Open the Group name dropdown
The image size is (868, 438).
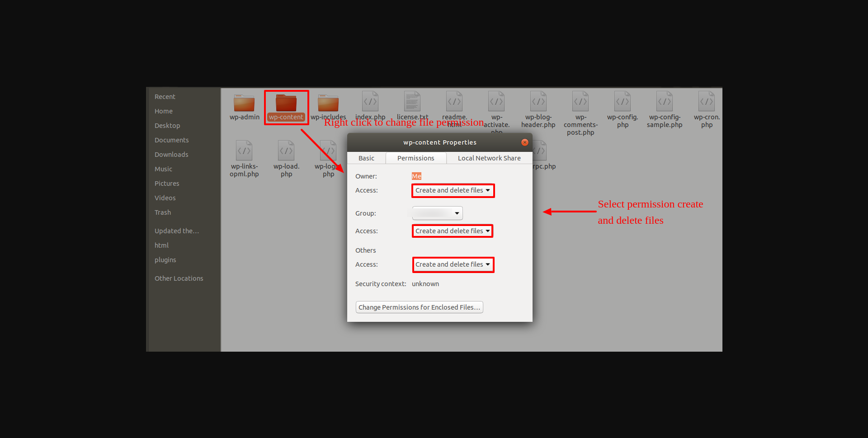point(437,213)
